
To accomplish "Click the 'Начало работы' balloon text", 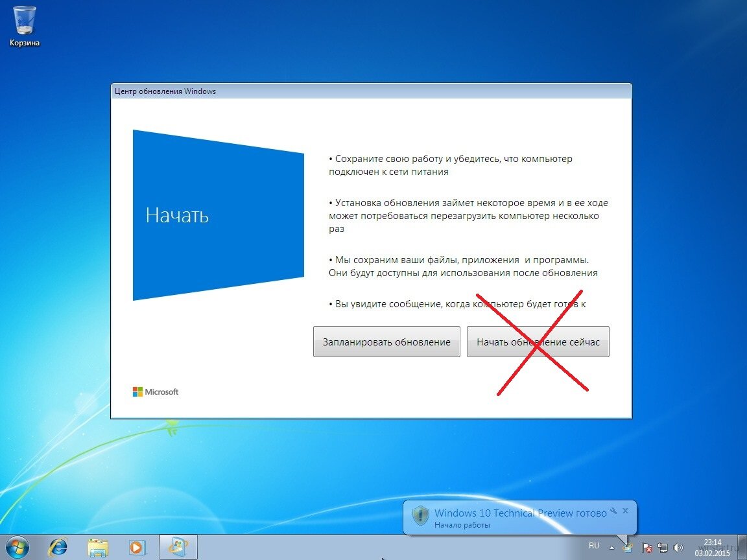I will point(462,525).
